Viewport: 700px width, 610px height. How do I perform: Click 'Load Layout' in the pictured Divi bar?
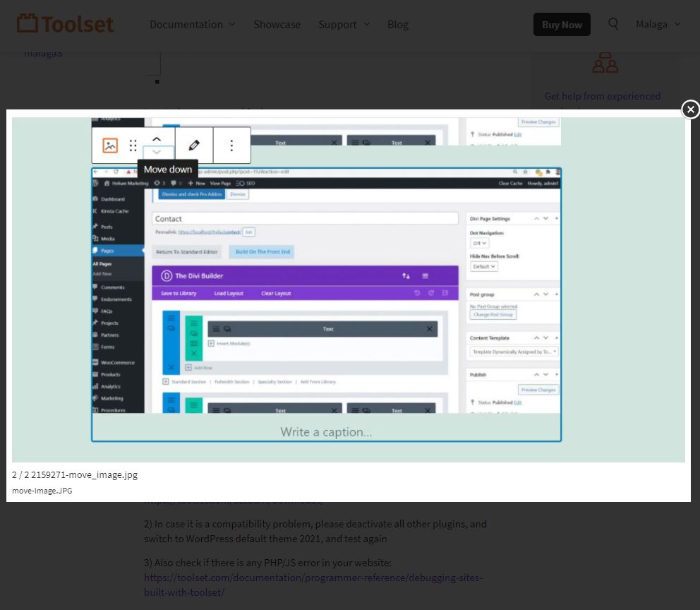coord(229,294)
